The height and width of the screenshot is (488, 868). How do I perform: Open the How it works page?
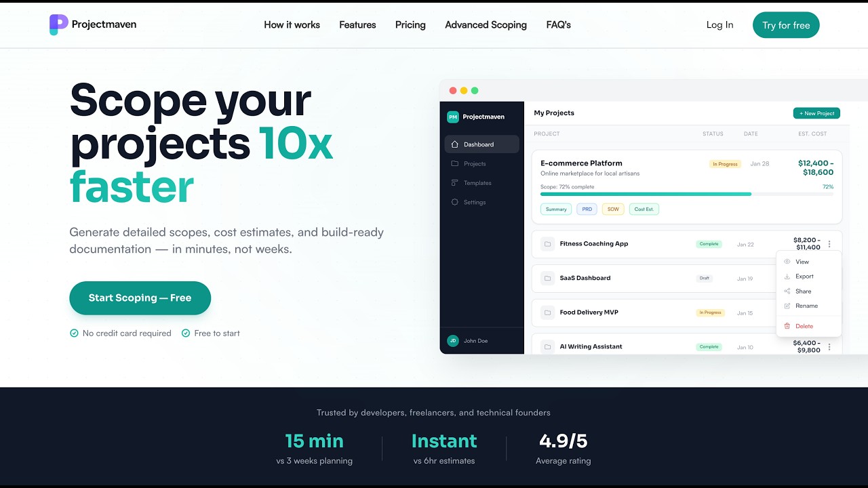[x=292, y=25]
